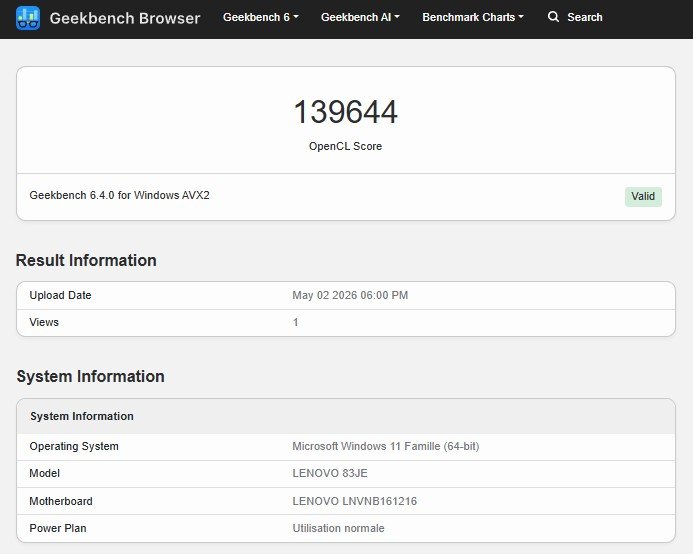Click the Model row label
The image size is (693, 554).
coord(44,474)
